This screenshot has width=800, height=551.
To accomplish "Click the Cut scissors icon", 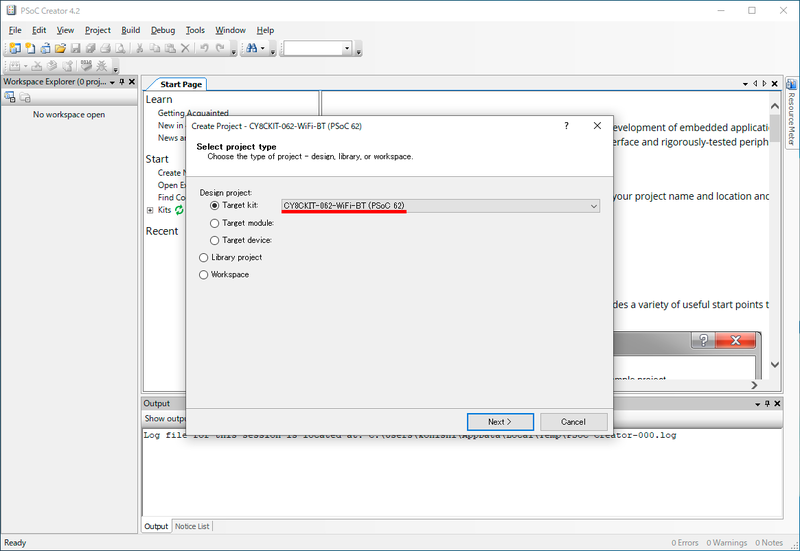I will [139, 48].
